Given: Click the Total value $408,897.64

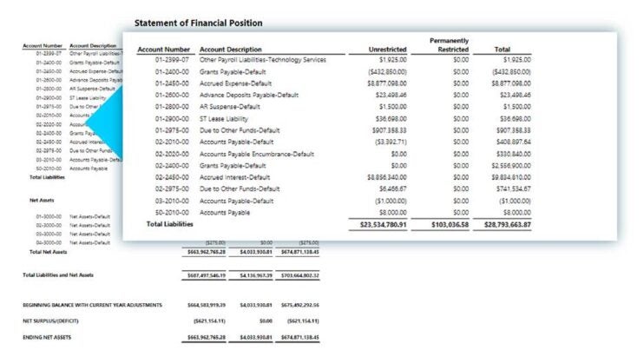Looking at the screenshot, I should tap(514, 142).
